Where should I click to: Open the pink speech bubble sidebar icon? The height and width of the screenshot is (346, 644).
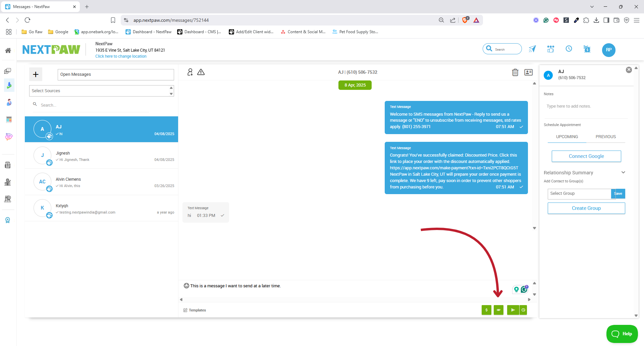pos(9,137)
